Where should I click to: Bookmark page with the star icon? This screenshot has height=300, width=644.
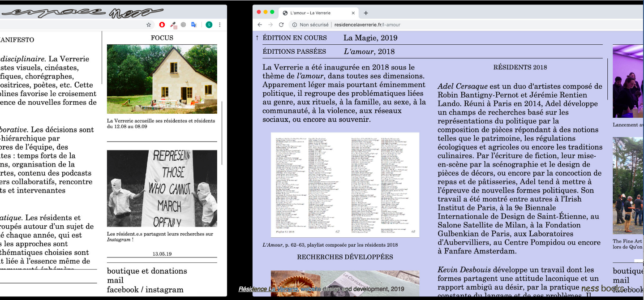(x=149, y=25)
